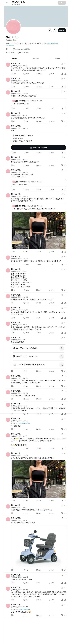The height and width of the screenshot is (644, 72).
Task: Switch to the Media tab
Action: click(x=57, y=58)
